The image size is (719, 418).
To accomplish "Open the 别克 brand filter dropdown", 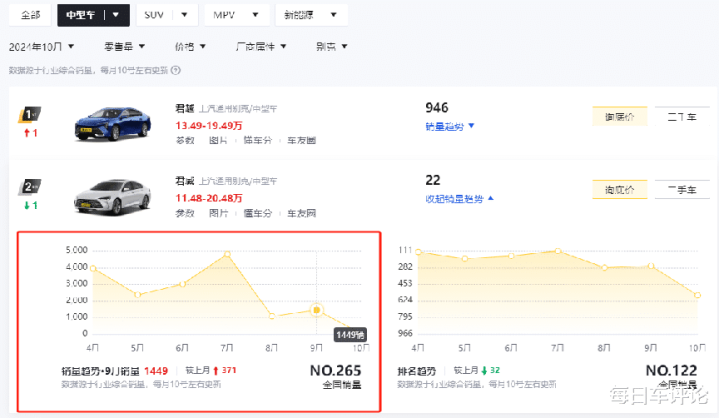I will 332,46.
